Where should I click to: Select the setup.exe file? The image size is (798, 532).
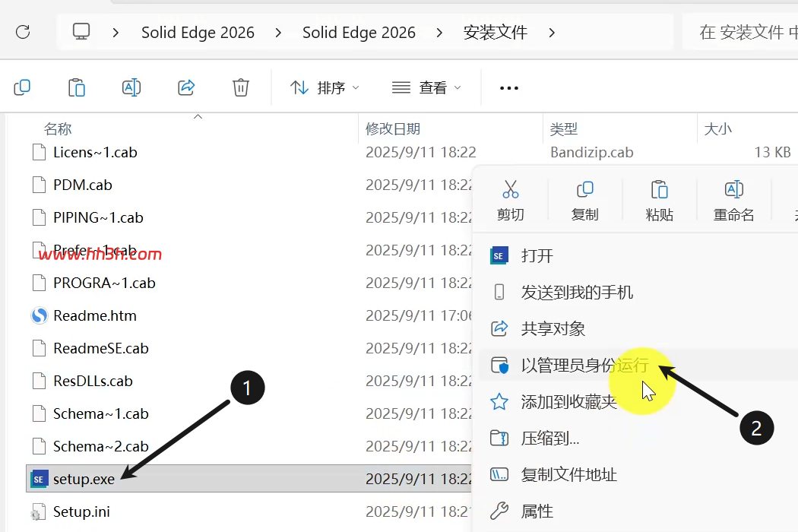pyautogui.click(x=84, y=479)
